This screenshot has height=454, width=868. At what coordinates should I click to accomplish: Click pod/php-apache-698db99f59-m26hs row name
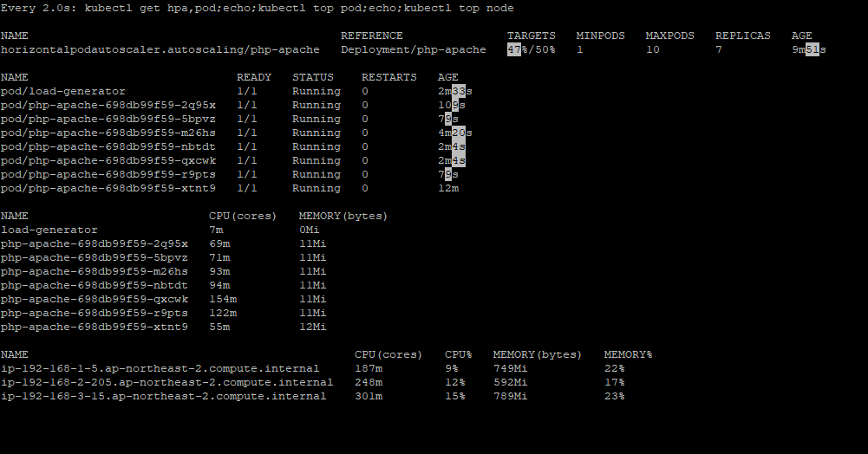[x=108, y=133]
